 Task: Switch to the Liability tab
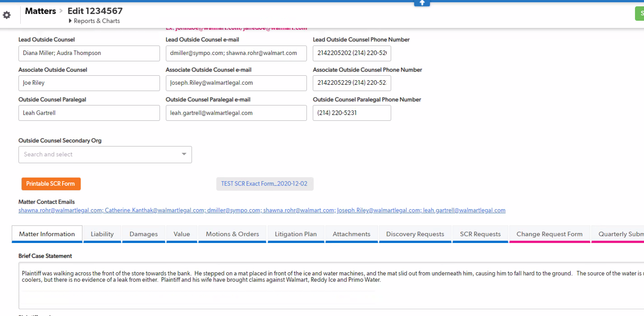click(x=102, y=234)
